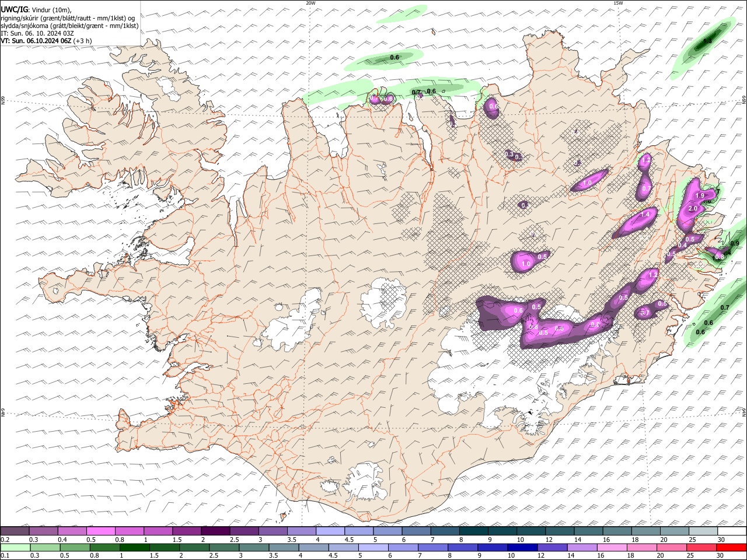747x560 pixels.
Task: Click the white Hofsjökull glacier with cross-hatching
Action: (x=384, y=302)
